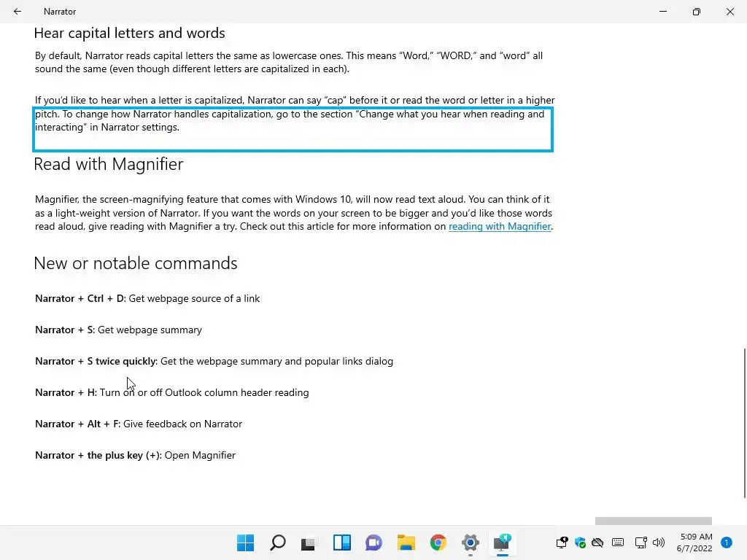
Task: Click the Narrator title in title bar
Action: click(60, 12)
